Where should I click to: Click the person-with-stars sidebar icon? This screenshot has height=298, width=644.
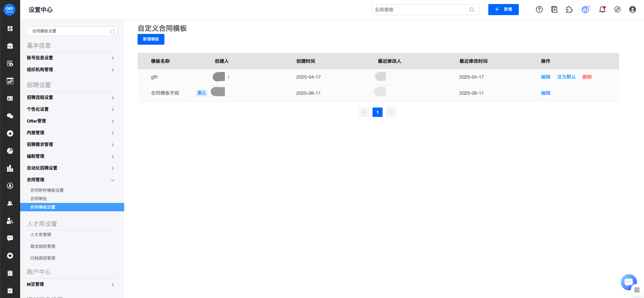(x=10, y=221)
